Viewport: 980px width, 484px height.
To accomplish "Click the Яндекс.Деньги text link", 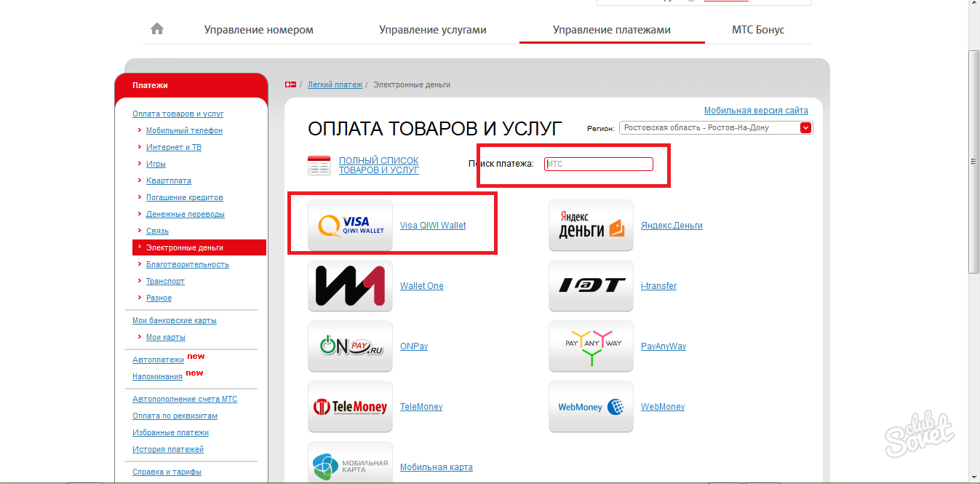I will click(672, 226).
